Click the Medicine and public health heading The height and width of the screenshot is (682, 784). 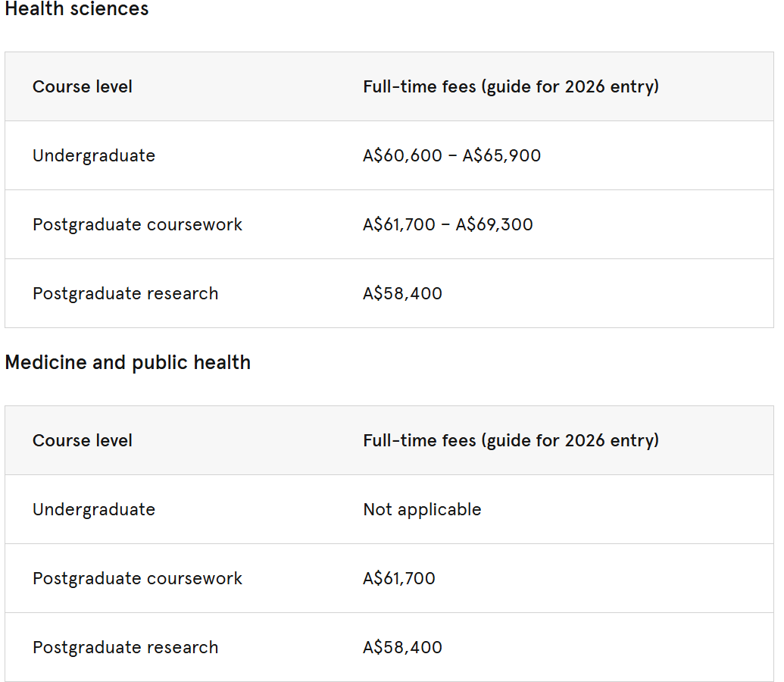coord(127,362)
